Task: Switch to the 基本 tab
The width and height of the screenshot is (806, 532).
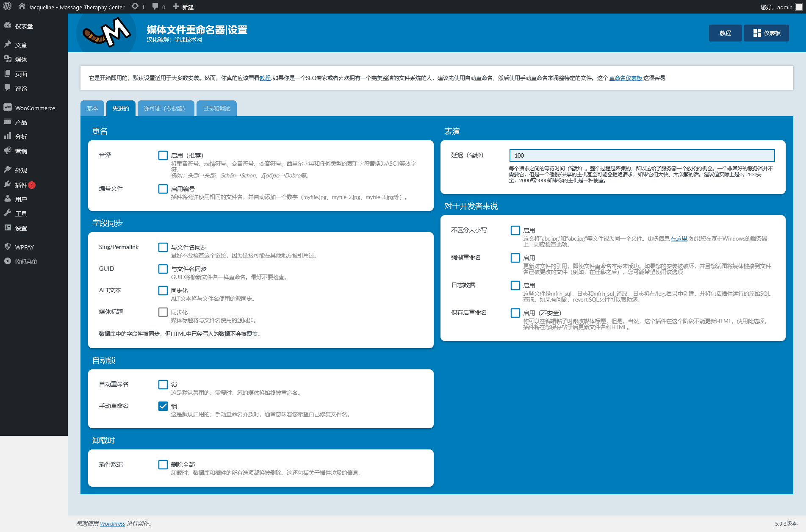Action: [92, 108]
